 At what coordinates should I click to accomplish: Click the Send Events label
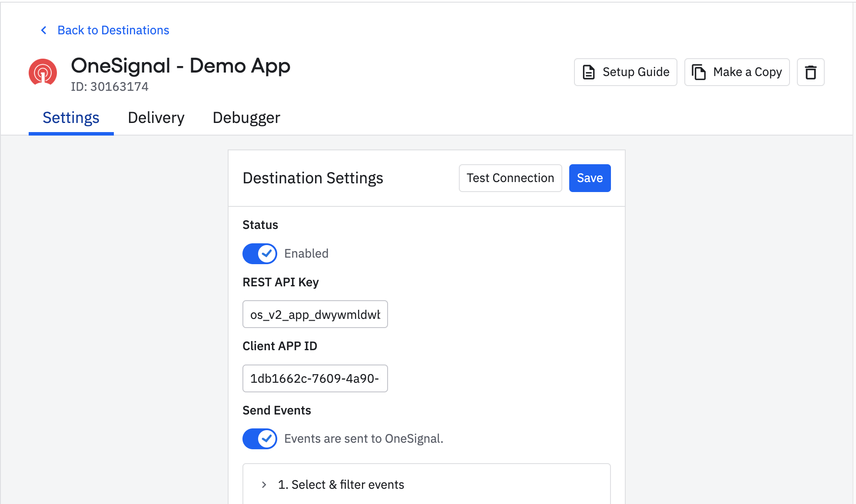coord(277,411)
